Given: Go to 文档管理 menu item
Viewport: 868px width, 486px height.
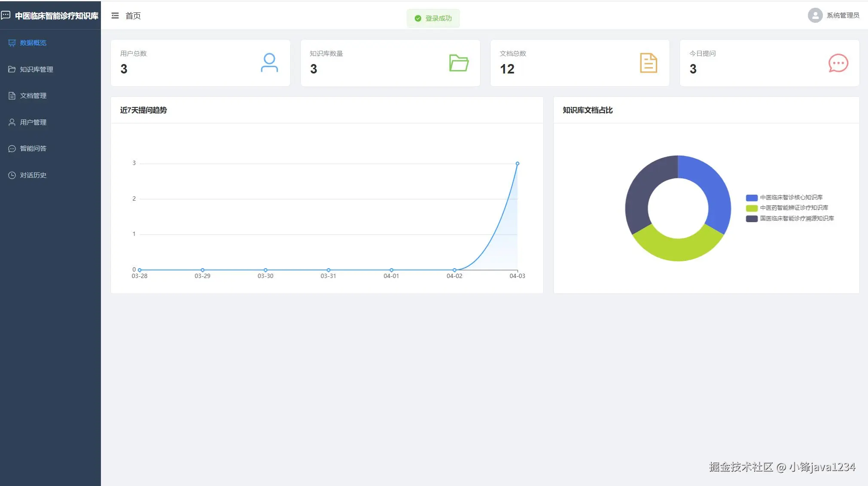Looking at the screenshot, I should click(x=33, y=96).
